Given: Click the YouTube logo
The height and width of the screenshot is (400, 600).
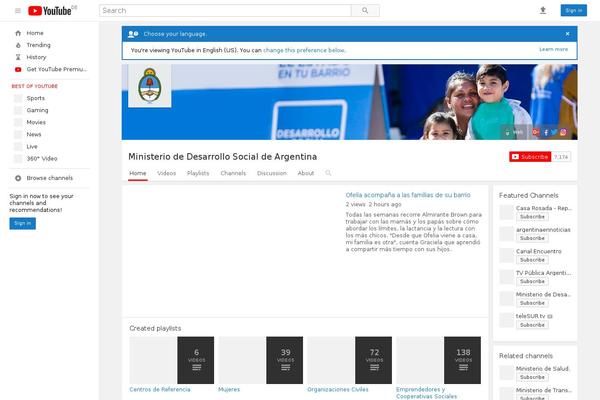Looking at the screenshot, I should coord(50,11).
